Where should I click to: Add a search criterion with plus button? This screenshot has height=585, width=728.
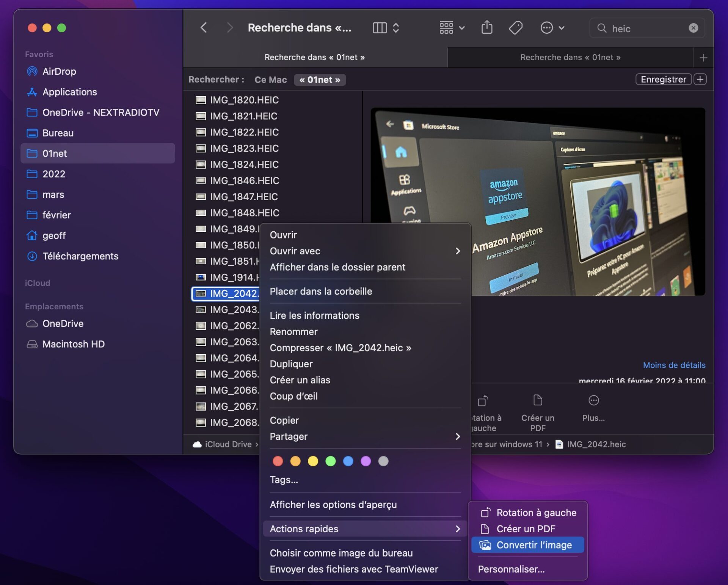pyautogui.click(x=700, y=79)
